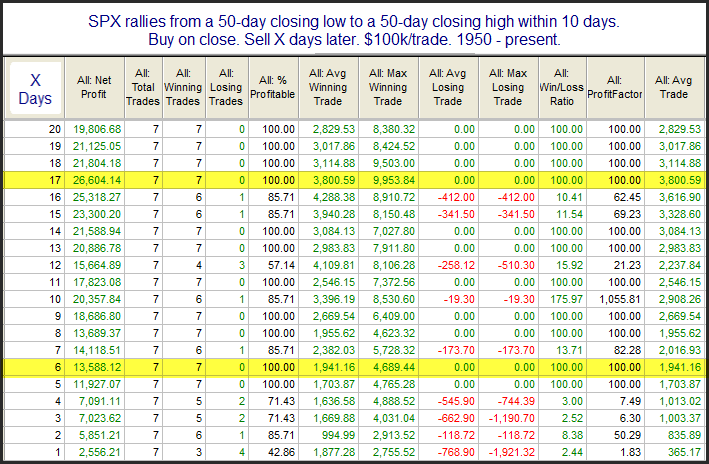Select net profit cell 17,823.08
This screenshot has height=464, width=709.
click(x=97, y=282)
